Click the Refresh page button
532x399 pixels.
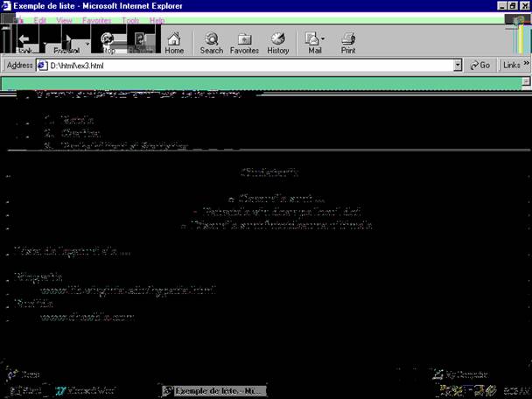click(x=140, y=42)
